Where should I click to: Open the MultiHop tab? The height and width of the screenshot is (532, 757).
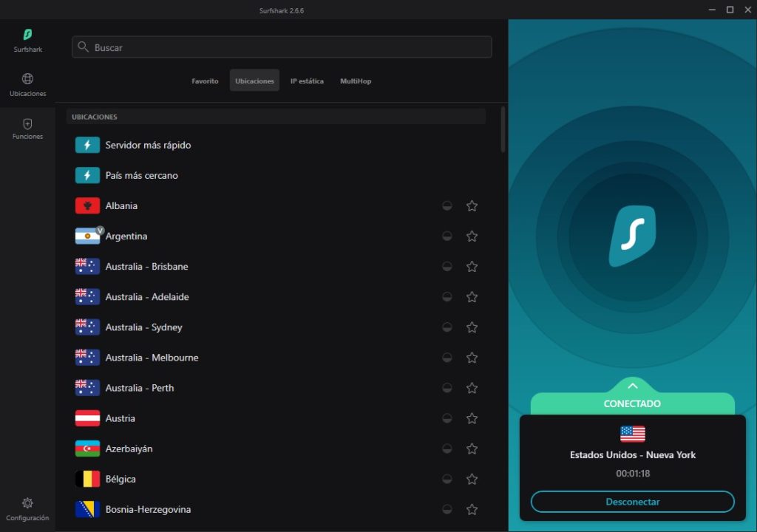tap(356, 81)
